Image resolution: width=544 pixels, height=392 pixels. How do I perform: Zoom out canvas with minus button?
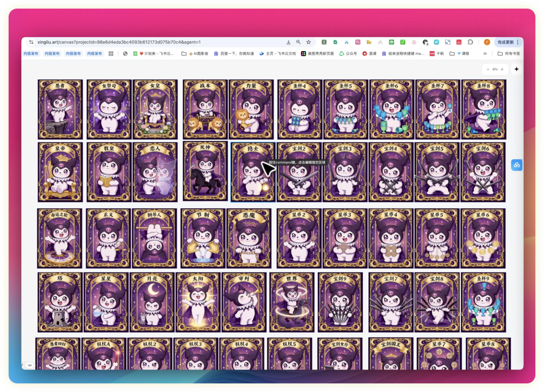pyautogui.click(x=488, y=69)
